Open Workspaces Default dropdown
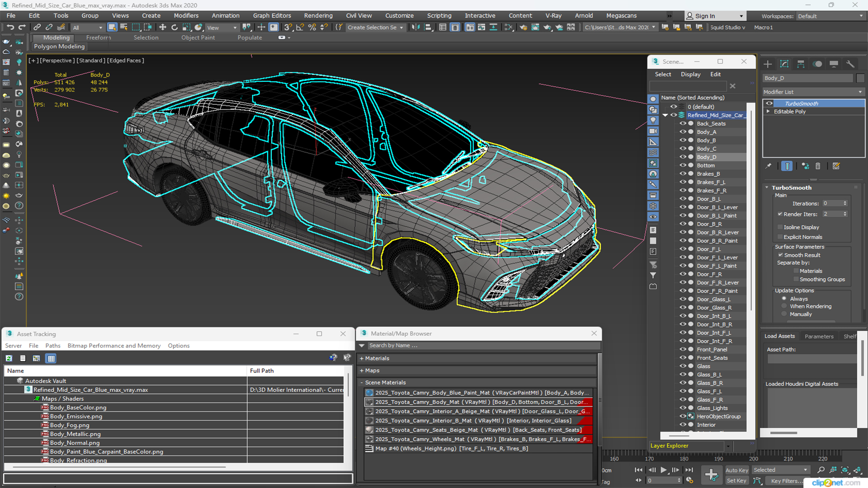868x488 pixels. pos(830,16)
